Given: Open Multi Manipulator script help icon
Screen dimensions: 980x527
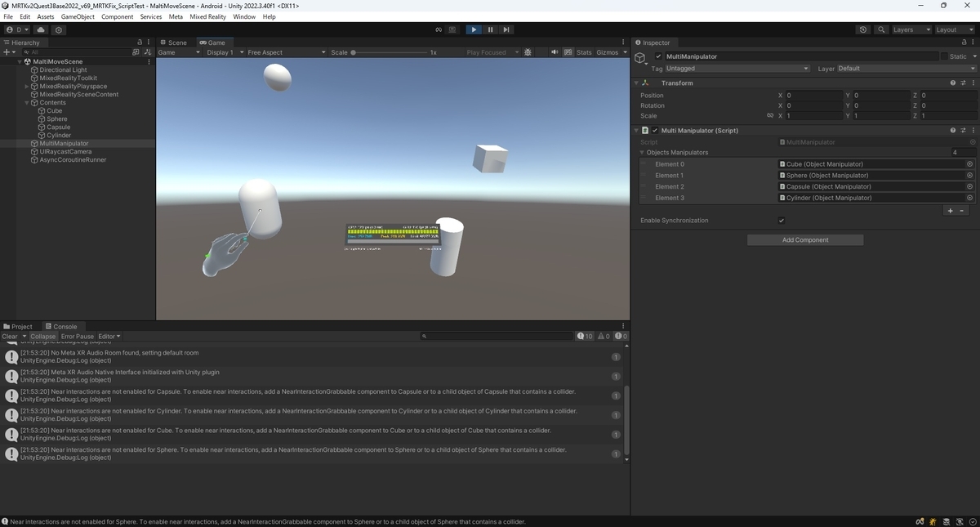Looking at the screenshot, I should pos(952,130).
